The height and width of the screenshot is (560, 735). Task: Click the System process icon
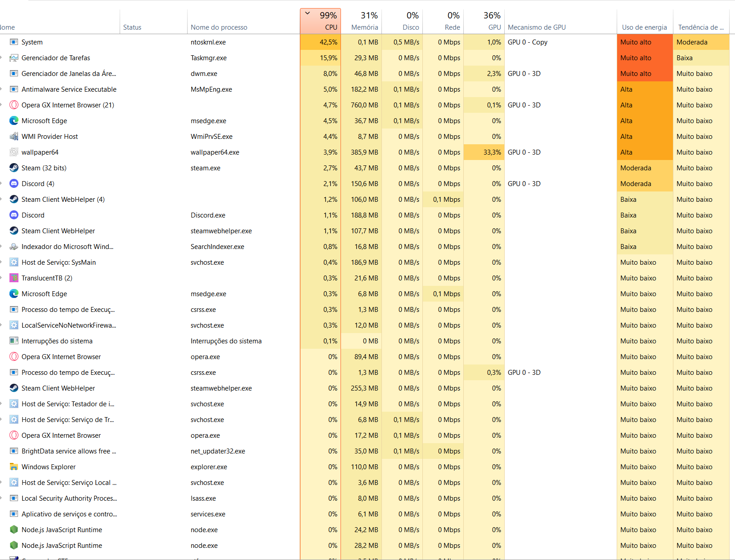click(x=14, y=42)
